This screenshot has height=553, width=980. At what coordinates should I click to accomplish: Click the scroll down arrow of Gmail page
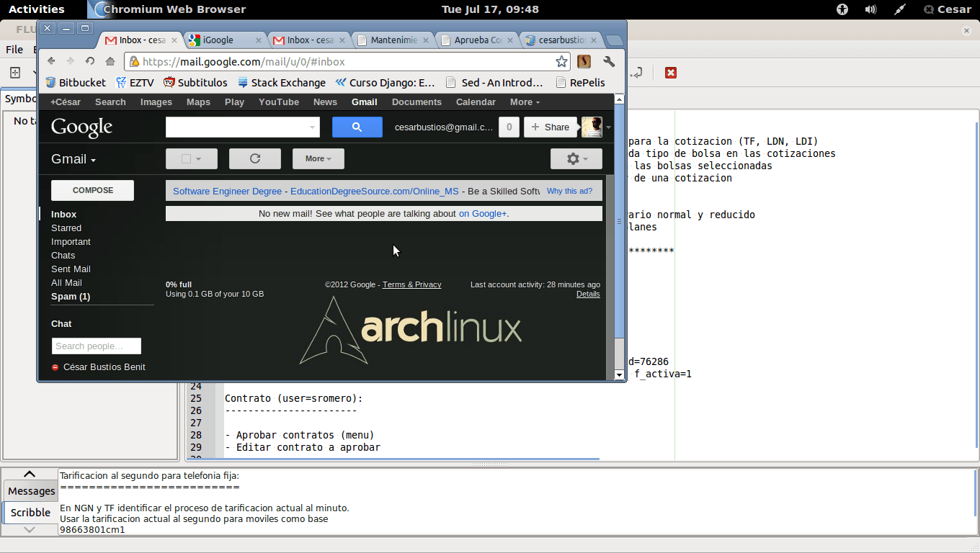tap(619, 375)
